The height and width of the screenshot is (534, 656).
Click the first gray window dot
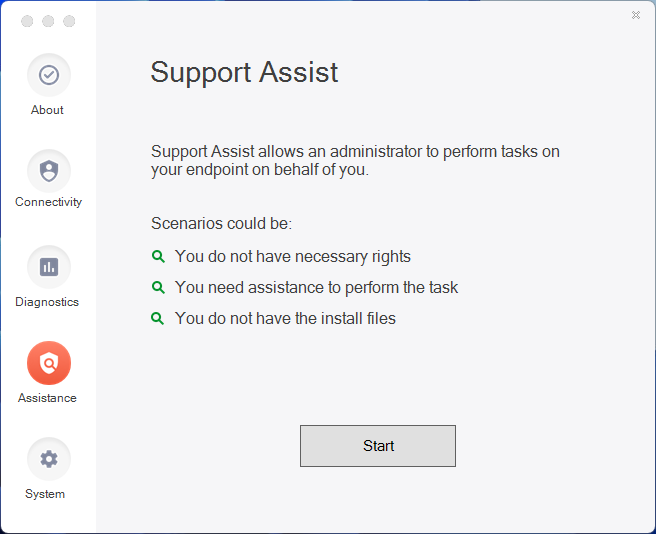[27, 21]
